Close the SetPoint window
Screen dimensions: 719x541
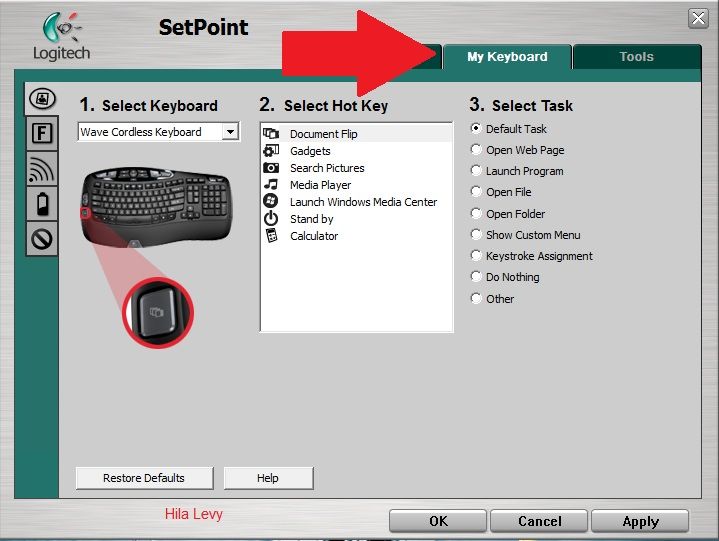pyautogui.click(x=698, y=19)
